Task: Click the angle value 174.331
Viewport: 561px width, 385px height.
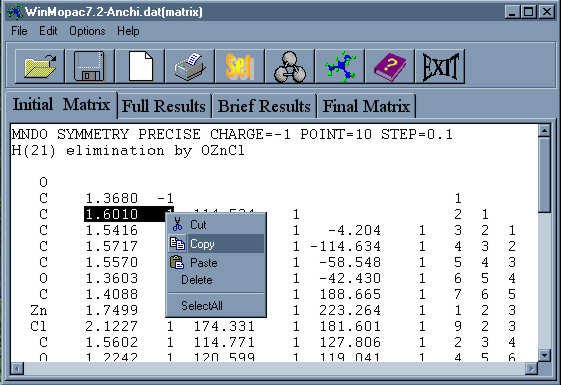Action: click(224, 326)
